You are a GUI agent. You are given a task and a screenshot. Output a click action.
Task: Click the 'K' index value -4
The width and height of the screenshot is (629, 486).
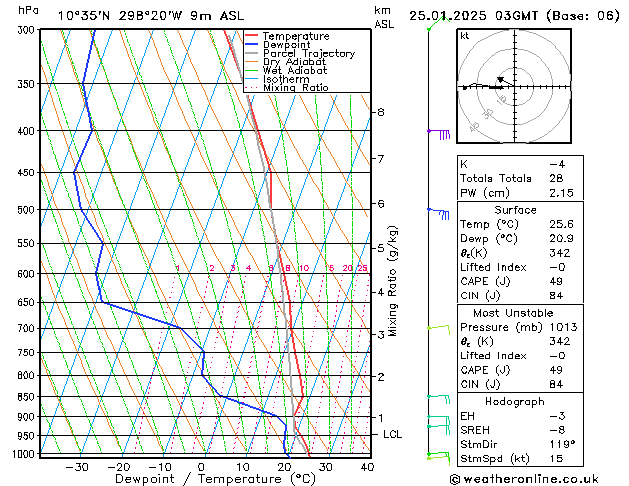557,164
